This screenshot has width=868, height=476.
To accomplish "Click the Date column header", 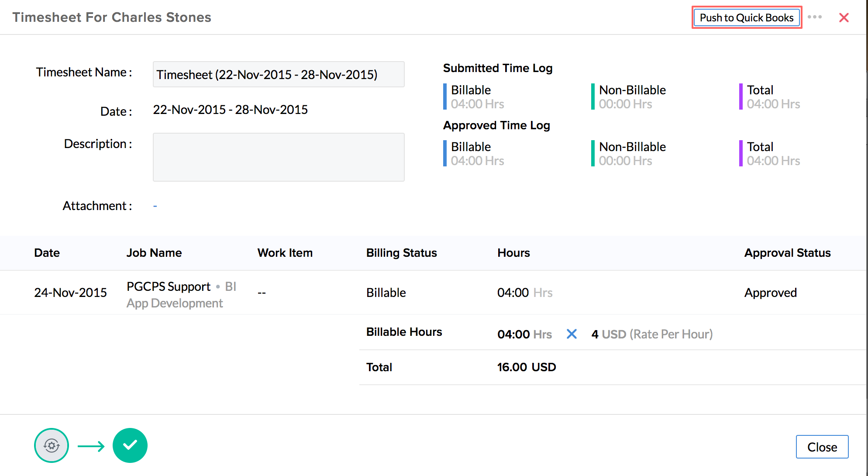I will (x=47, y=253).
